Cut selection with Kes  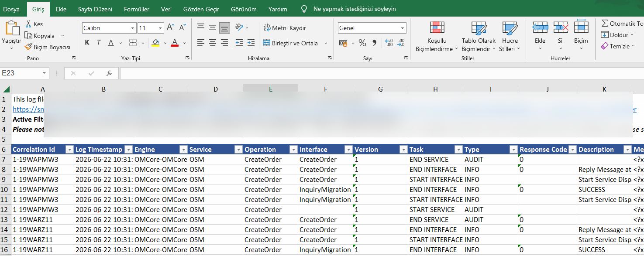pos(34,24)
